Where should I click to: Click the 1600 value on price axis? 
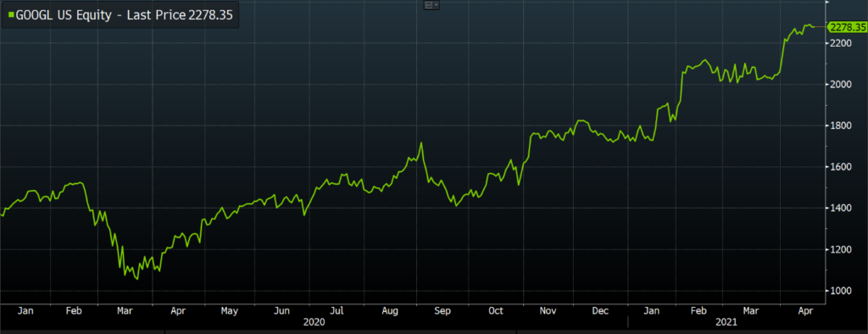(x=841, y=167)
